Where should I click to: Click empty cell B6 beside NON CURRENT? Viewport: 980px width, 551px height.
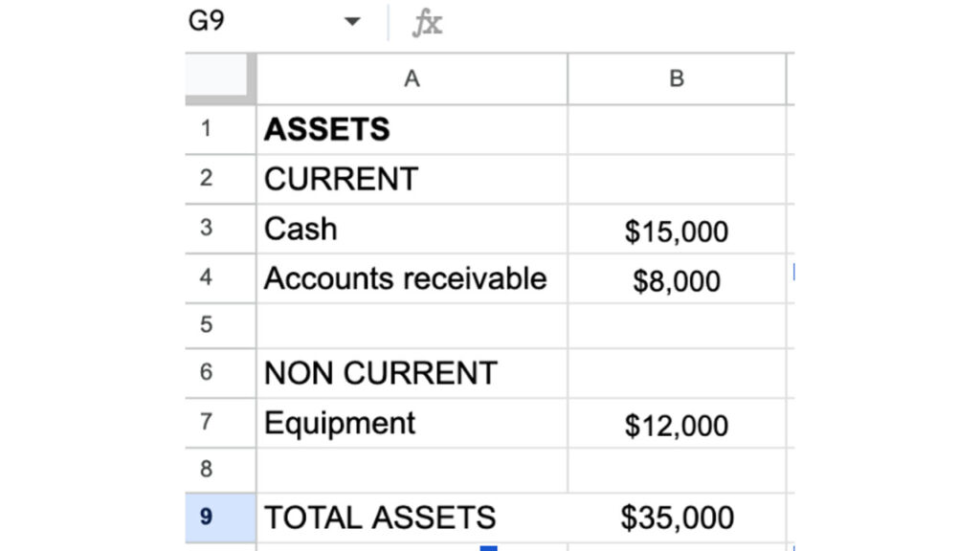pos(677,373)
